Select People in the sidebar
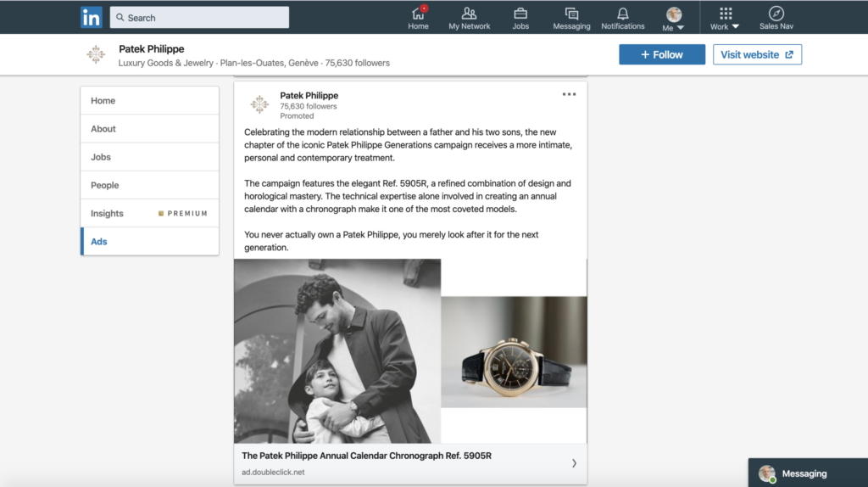This screenshot has height=487, width=868. [149, 185]
